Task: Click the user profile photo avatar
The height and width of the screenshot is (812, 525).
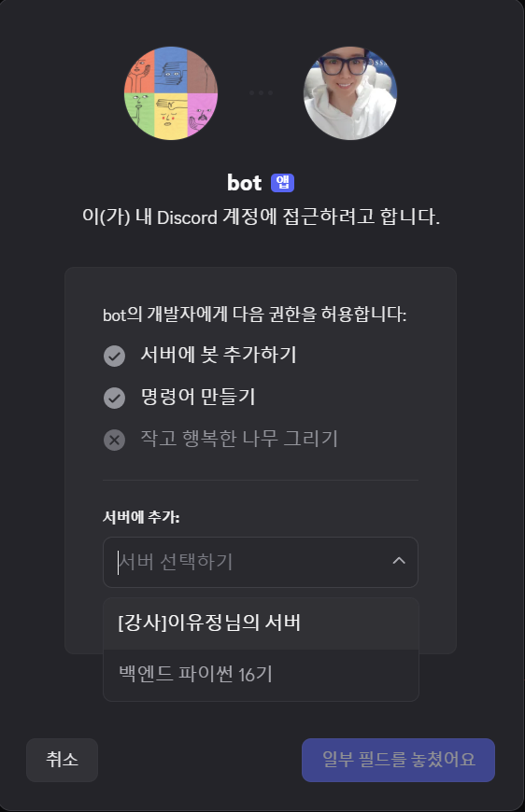Action: coord(349,93)
